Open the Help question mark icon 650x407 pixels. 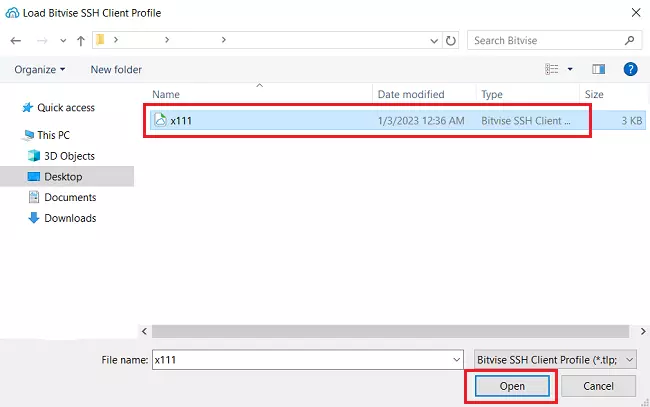click(x=630, y=69)
